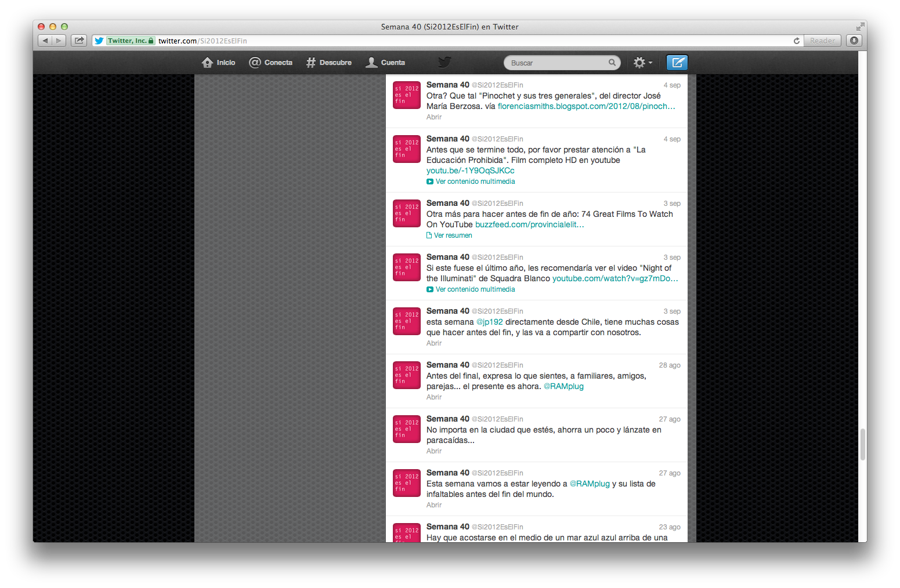Click the page vertical scrollbar thumb
Viewport: 900px width, 588px height.
(x=863, y=444)
